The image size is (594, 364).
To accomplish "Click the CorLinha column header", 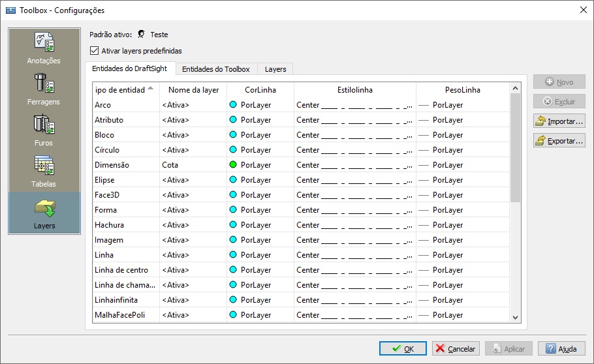I will coord(260,90).
